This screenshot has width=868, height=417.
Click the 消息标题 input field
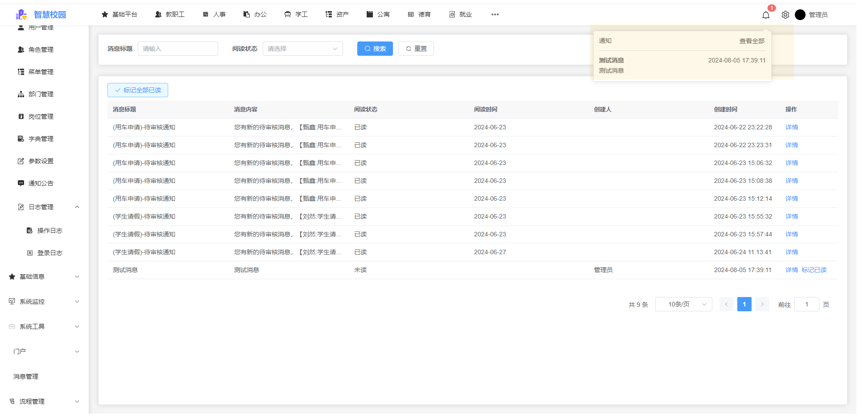pyautogui.click(x=178, y=49)
